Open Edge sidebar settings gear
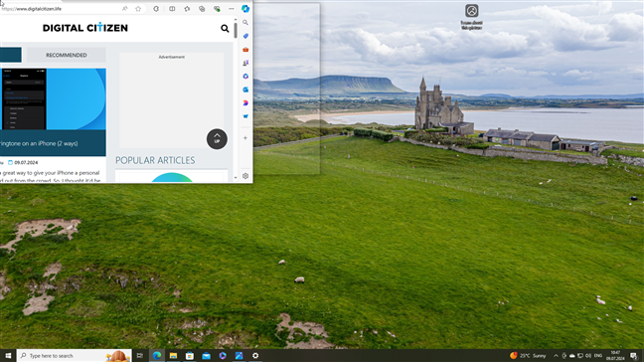The width and height of the screenshot is (644, 362). pos(245,176)
